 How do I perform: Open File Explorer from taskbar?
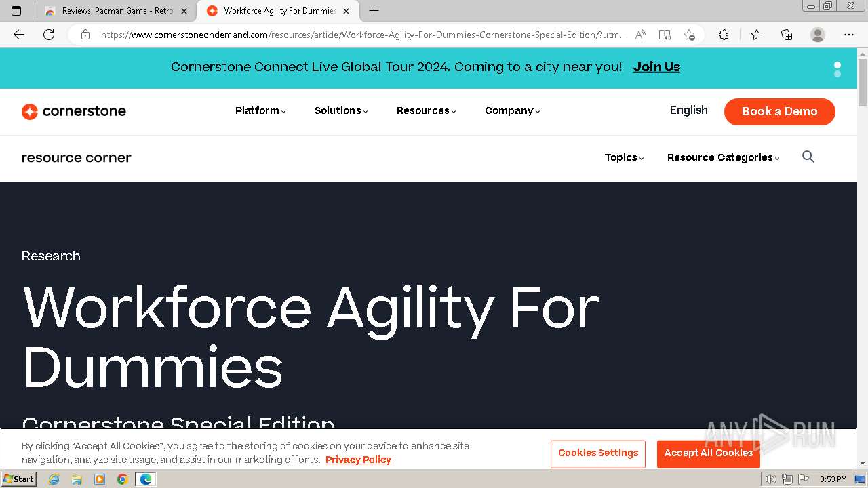[77, 479]
